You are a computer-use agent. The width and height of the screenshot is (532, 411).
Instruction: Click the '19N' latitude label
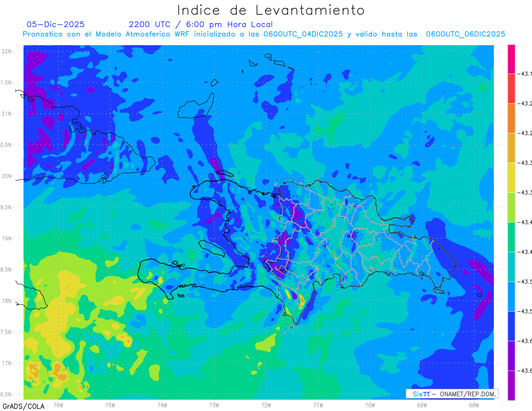(x=7, y=238)
